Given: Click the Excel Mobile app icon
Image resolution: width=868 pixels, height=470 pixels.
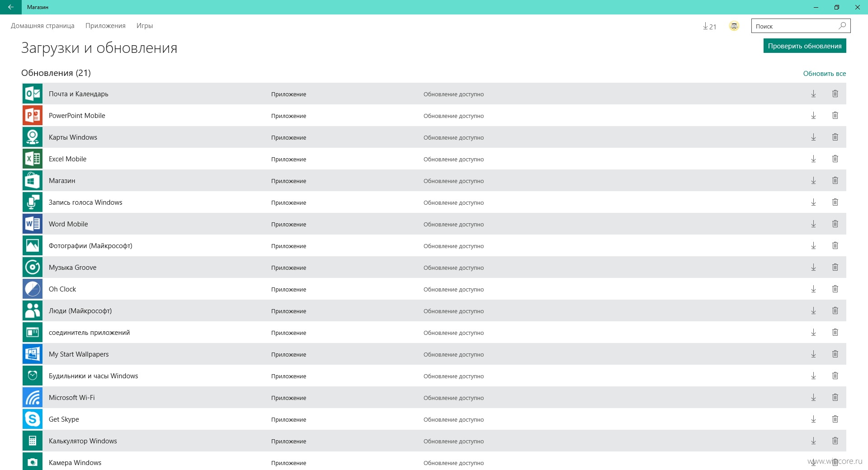Looking at the screenshot, I should click(x=33, y=159).
